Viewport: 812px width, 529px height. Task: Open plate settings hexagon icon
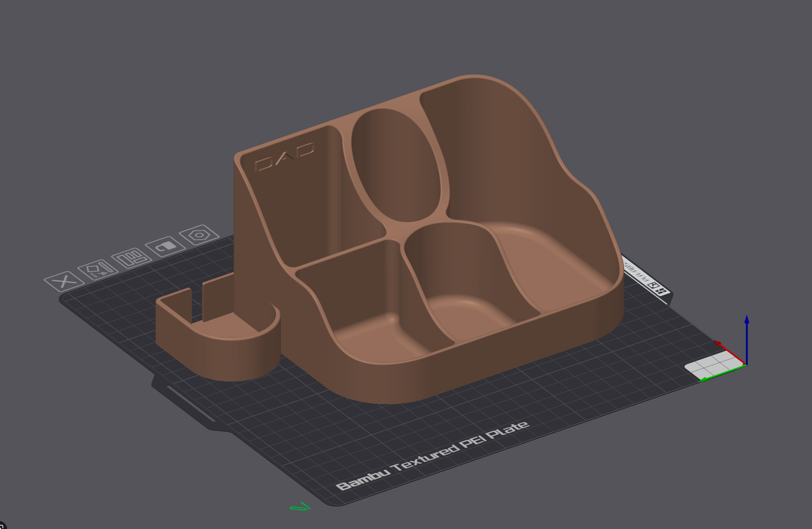(x=199, y=235)
